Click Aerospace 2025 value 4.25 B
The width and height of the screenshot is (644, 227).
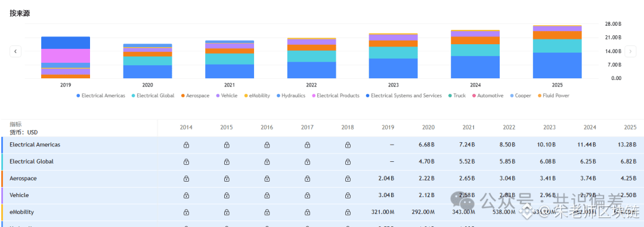coord(628,179)
